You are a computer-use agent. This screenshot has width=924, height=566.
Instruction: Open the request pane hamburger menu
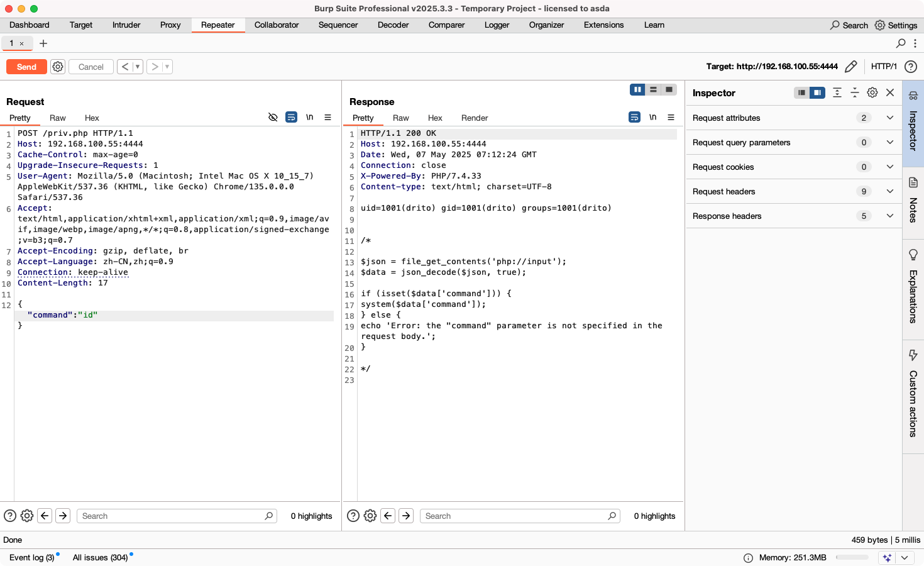327,117
